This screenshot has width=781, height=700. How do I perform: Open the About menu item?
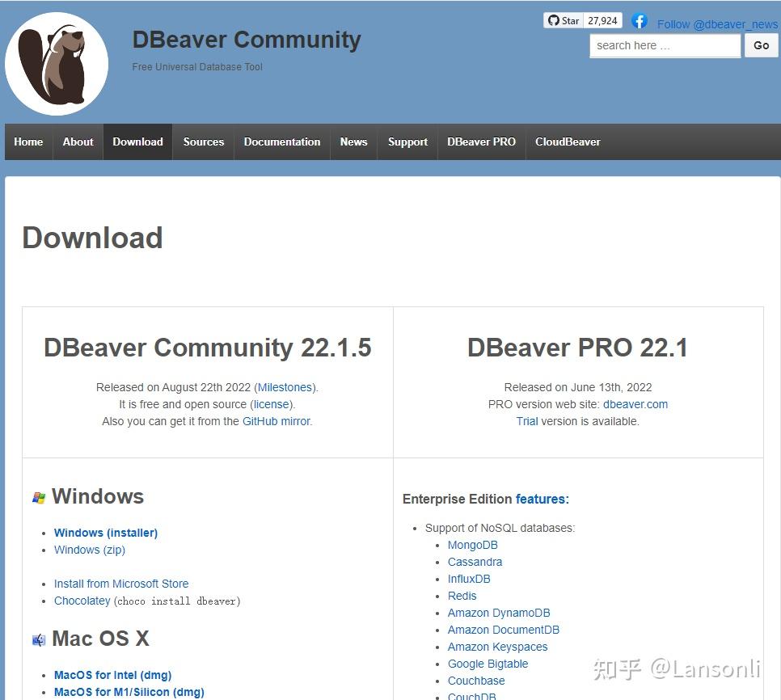[78, 142]
